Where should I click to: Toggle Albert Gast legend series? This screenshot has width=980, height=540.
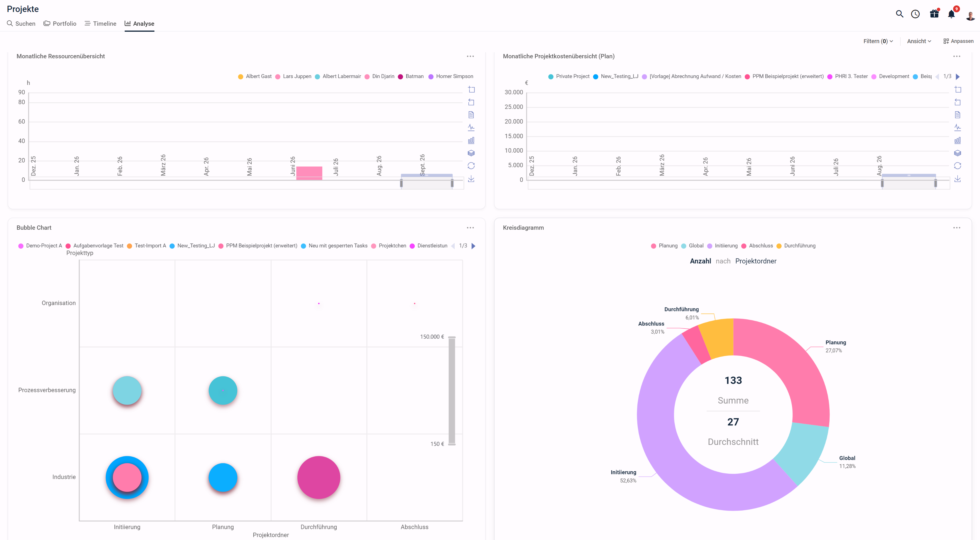pos(255,76)
